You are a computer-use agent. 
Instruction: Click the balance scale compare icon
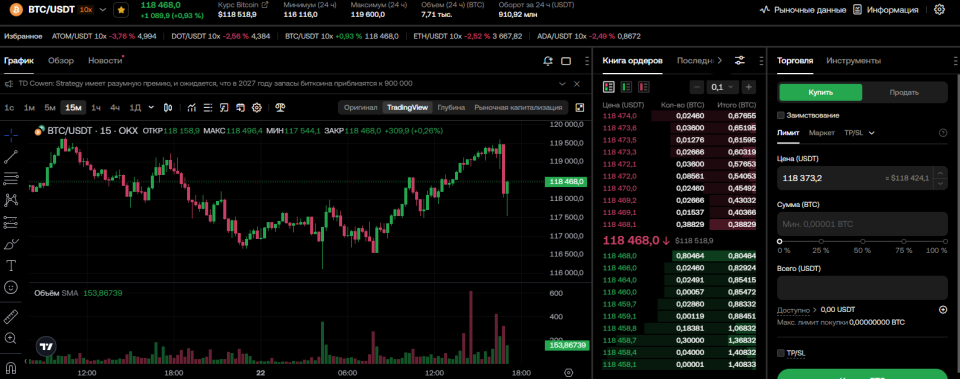point(280,108)
